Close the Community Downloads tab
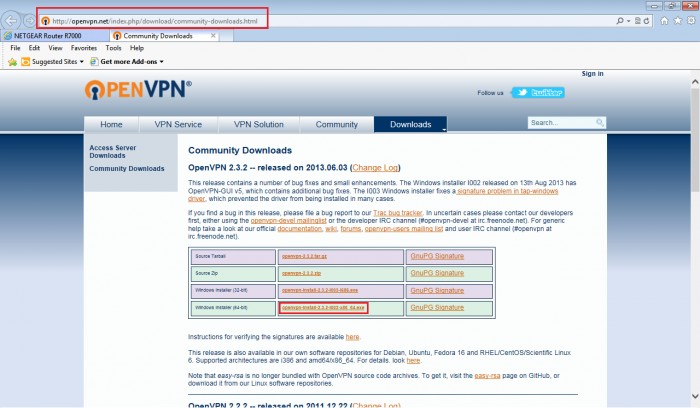The height and width of the screenshot is (408, 700). click(x=213, y=35)
